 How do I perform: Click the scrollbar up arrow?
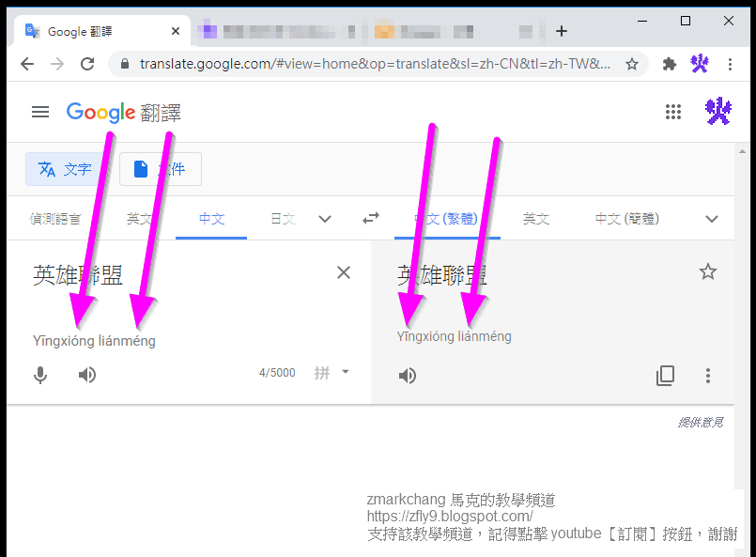[x=742, y=151]
